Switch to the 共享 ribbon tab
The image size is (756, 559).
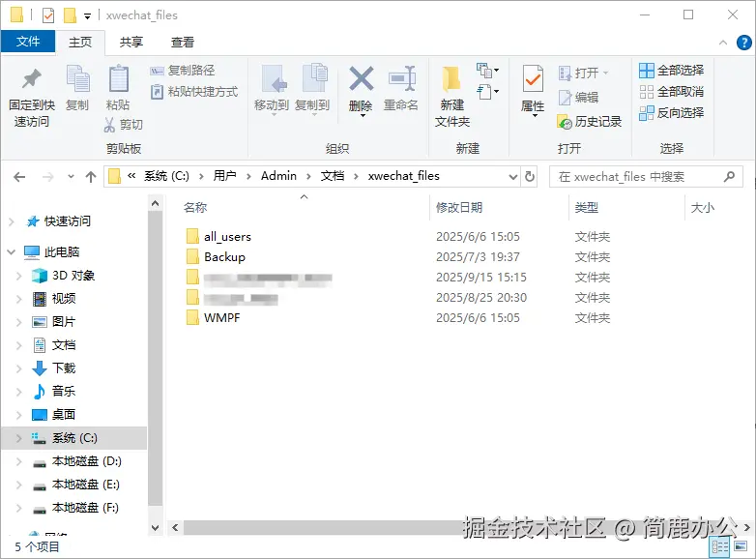pos(131,42)
